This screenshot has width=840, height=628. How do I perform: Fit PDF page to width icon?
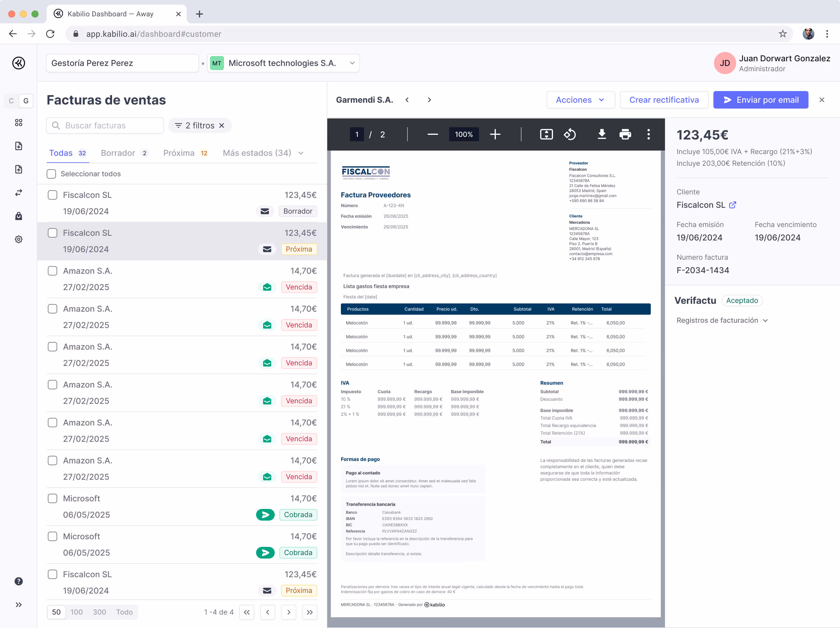[546, 134]
